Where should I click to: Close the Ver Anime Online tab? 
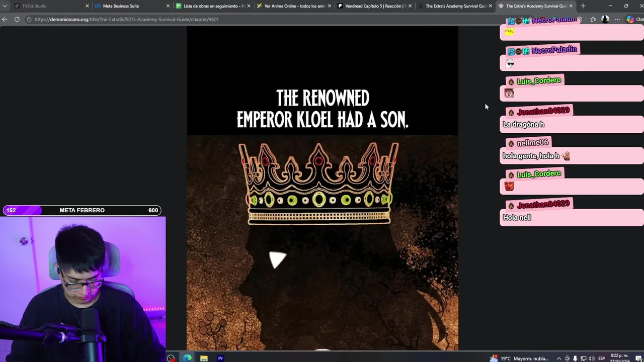coord(329,6)
